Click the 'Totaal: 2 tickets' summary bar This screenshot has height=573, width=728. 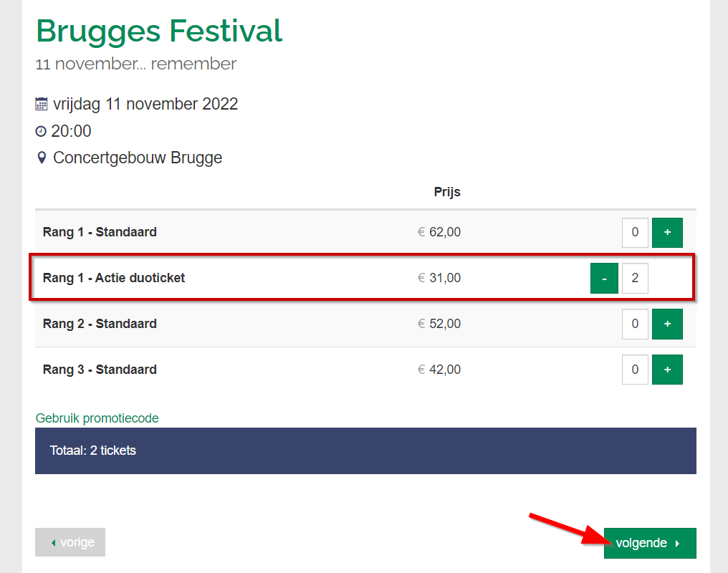(366, 451)
